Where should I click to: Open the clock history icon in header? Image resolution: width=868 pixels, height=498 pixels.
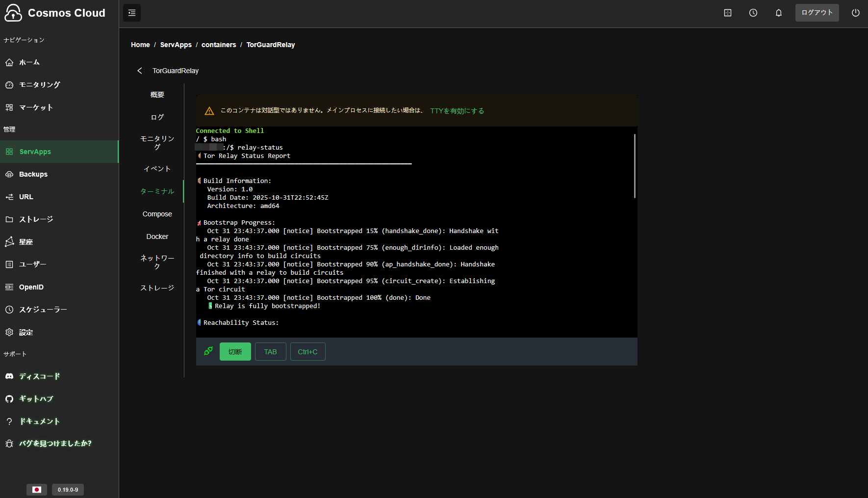click(753, 13)
